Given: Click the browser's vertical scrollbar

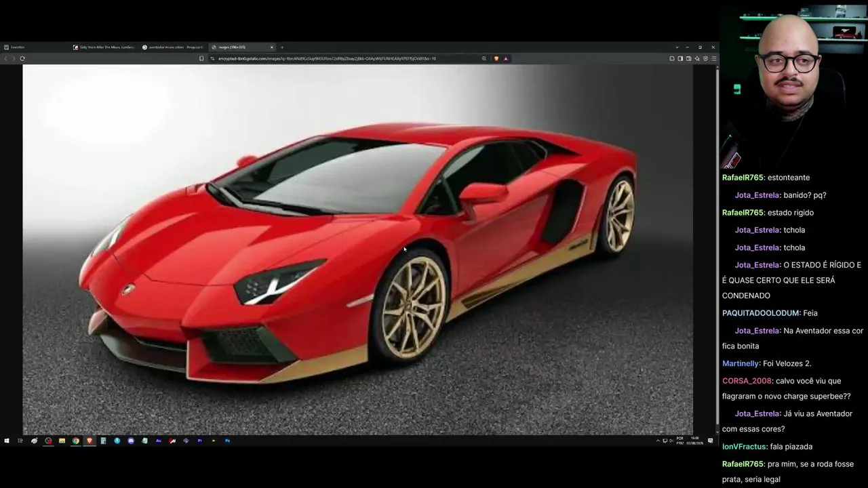Looking at the screenshot, I should coord(717,249).
